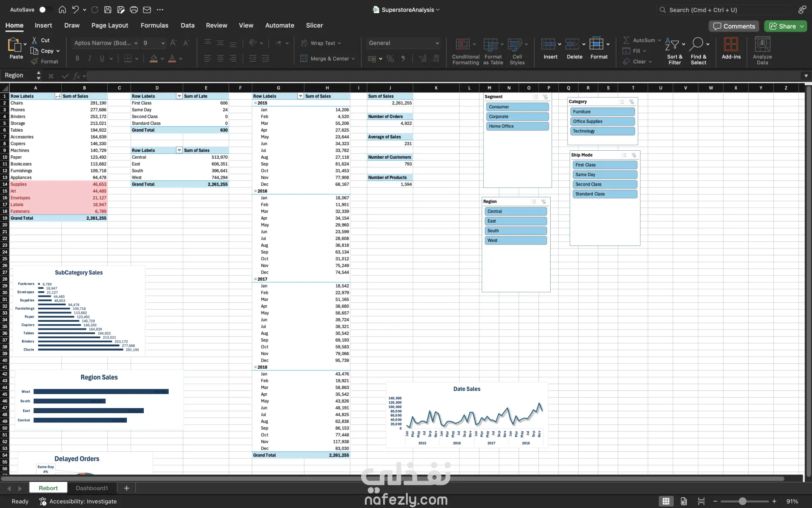Click the Add-ins icon
The width and height of the screenshot is (812, 508).
pyautogui.click(x=731, y=44)
